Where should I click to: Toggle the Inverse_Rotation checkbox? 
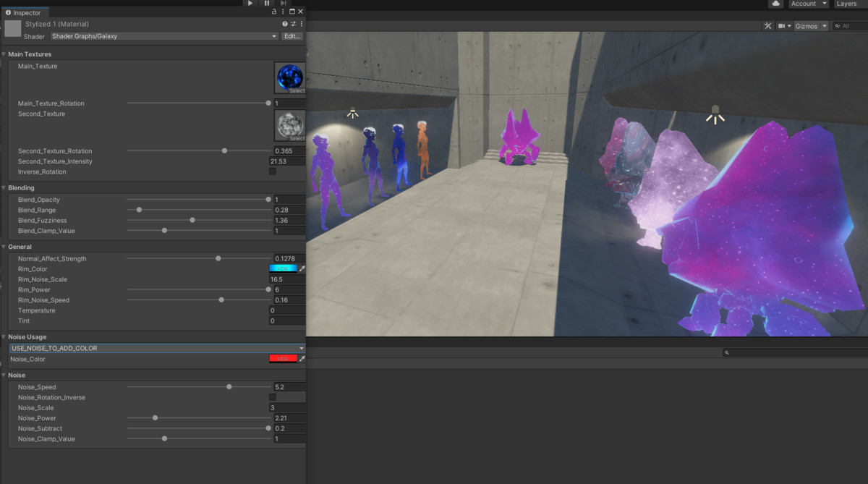pos(273,171)
